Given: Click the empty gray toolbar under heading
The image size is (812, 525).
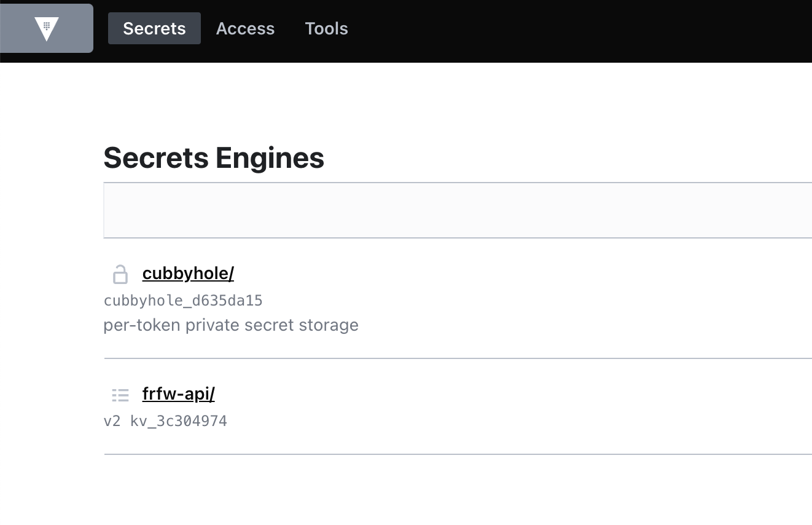Looking at the screenshot, I should 458,210.
